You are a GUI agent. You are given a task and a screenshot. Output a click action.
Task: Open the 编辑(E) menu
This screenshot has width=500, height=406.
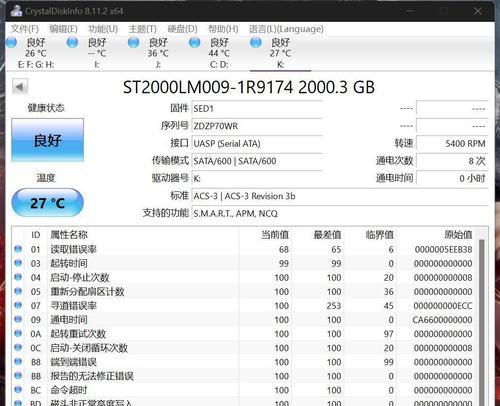click(63, 29)
